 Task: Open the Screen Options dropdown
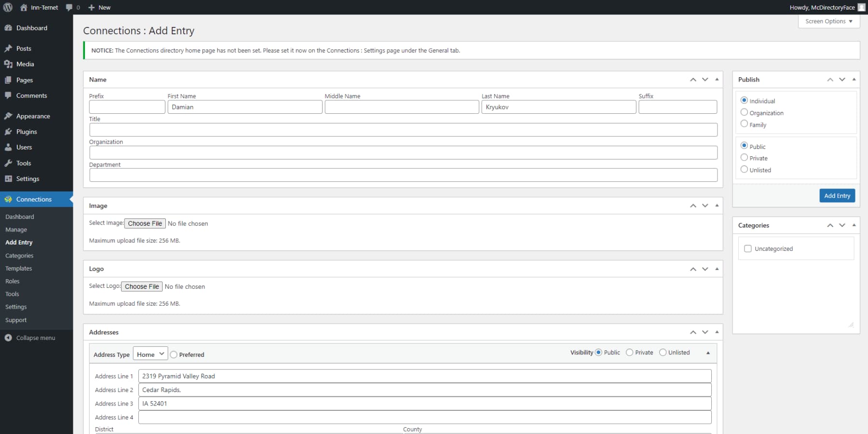click(828, 21)
